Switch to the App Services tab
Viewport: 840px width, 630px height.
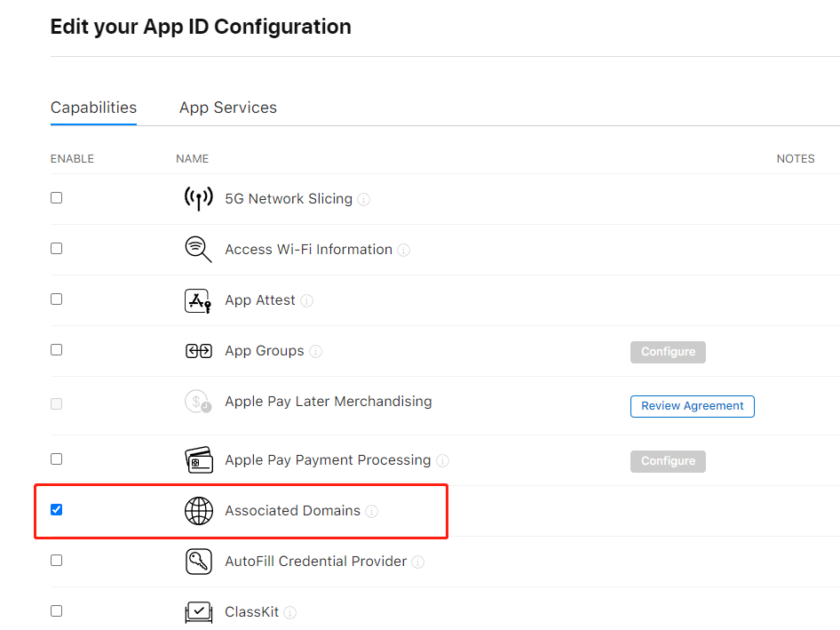228,108
